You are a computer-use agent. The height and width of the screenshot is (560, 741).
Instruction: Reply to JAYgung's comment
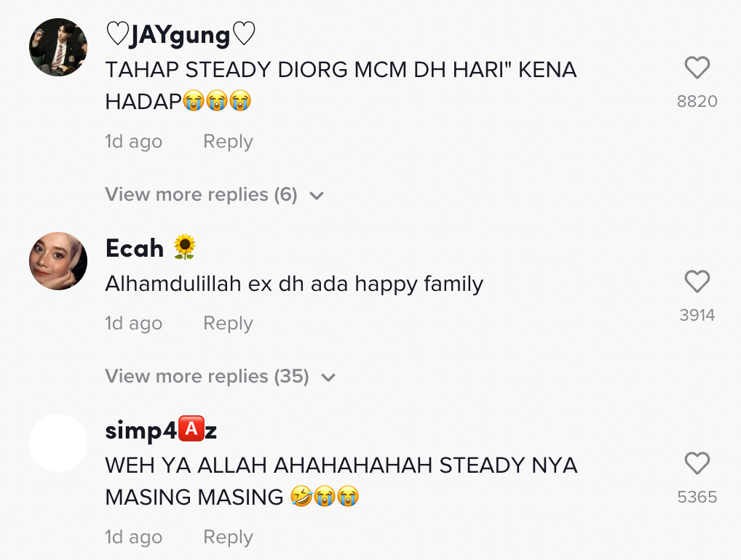[x=228, y=142]
